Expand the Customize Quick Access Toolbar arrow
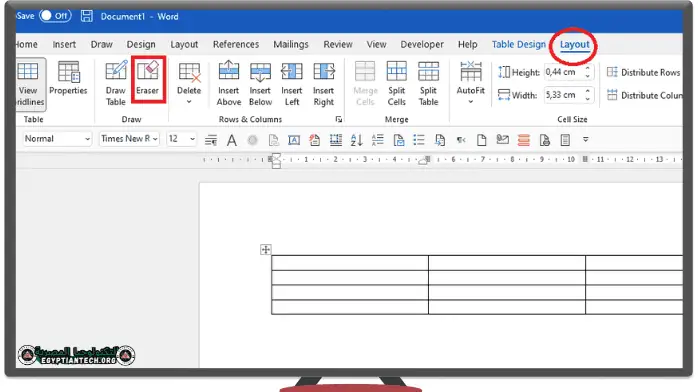 tap(586, 140)
